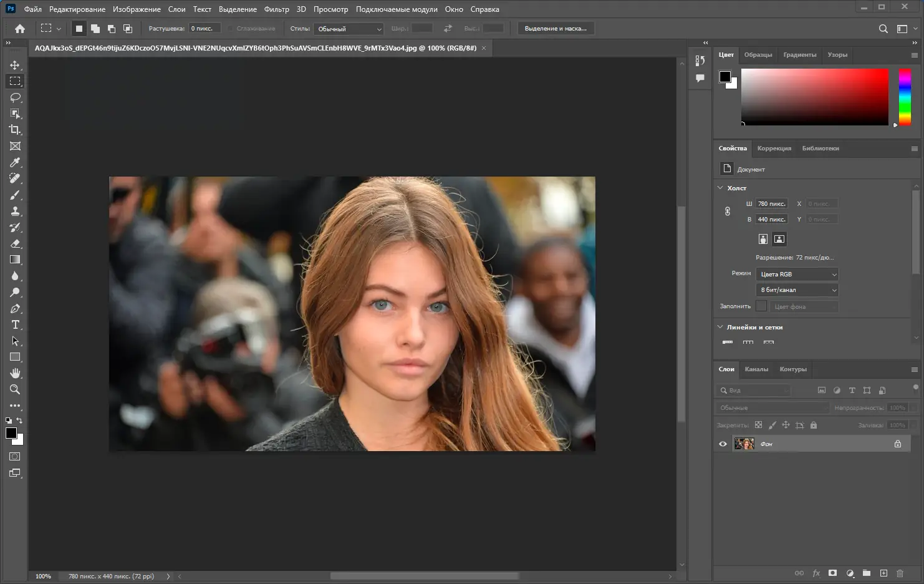Select the Lasso tool
The image size is (924, 584).
click(15, 97)
